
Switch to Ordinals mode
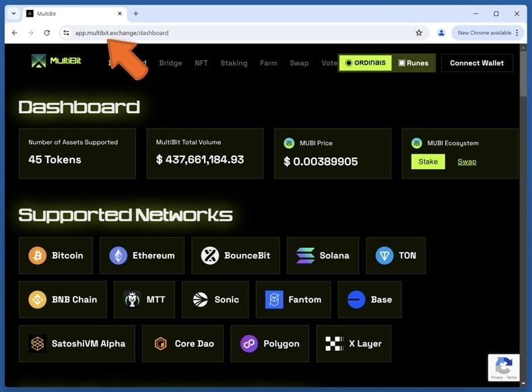[365, 63]
